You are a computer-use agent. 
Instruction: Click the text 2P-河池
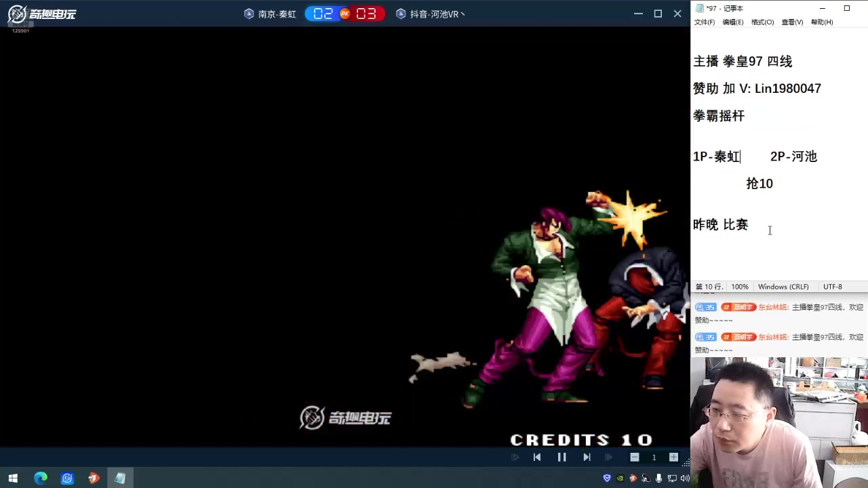pyautogui.click(x=793, y=157)
